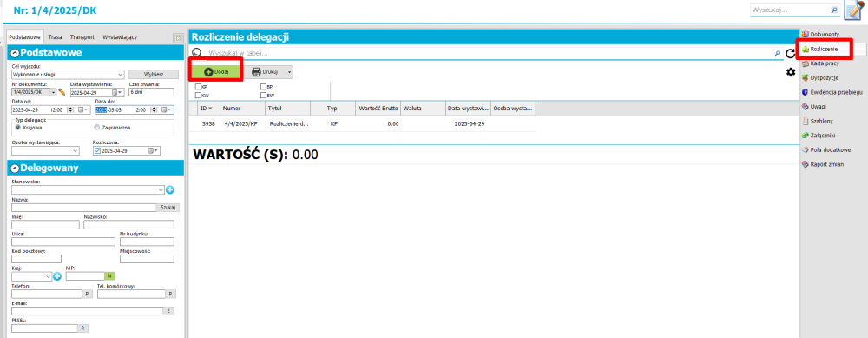Image resolution: width=868 pixels, height=338 pixels.
Task: Tick the BW filter checkbox
Action: click(264, 96)
